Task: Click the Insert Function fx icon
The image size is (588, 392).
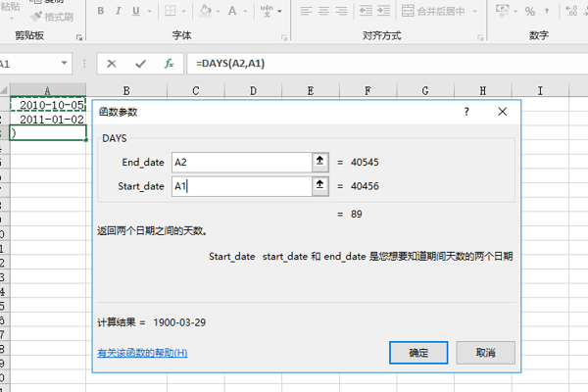Action: [169, 63]
